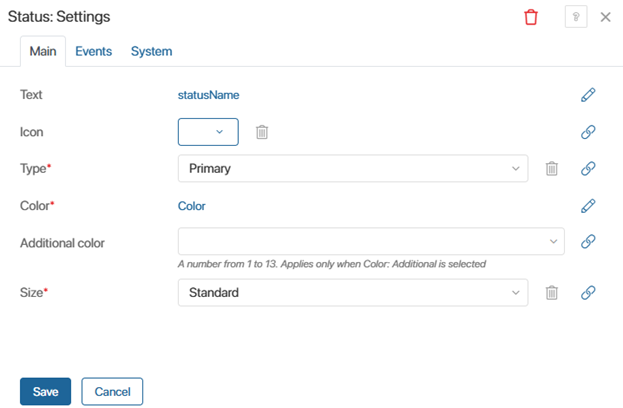Clear the Icon field with trash icon
This screenshot has width=623, height=408.
[262, 132]
